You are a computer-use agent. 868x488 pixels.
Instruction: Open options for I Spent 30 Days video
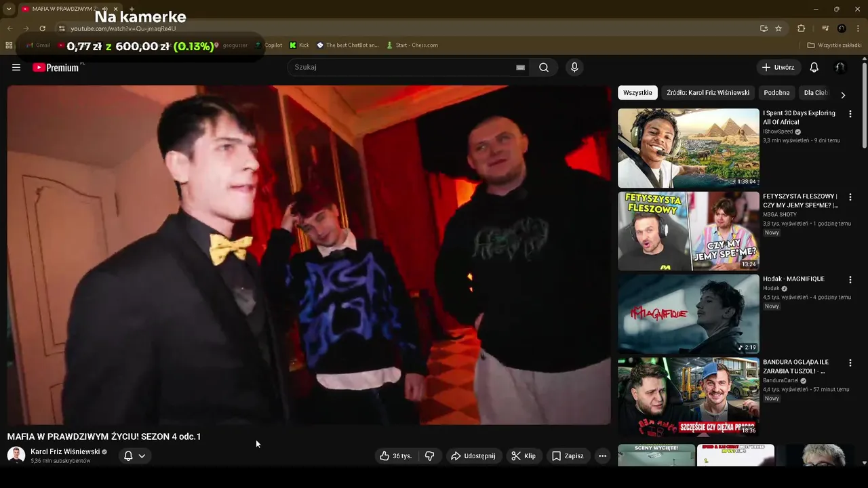[850, 114]
